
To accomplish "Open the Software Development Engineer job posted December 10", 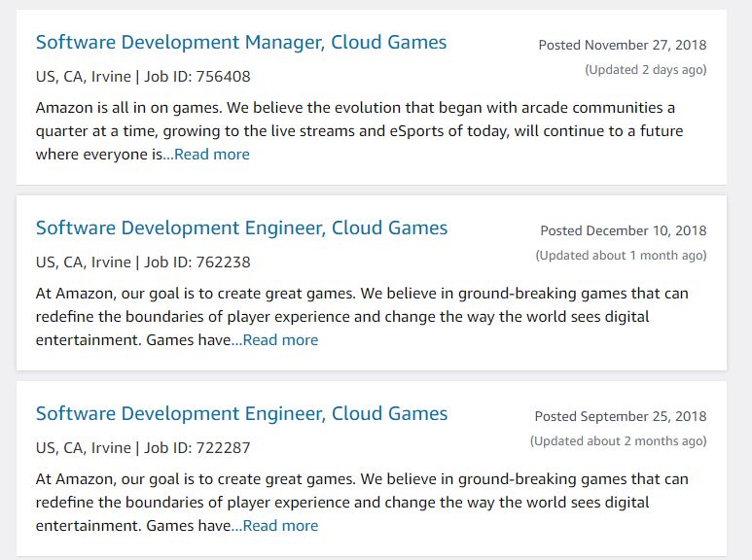I will coord(241,228).
